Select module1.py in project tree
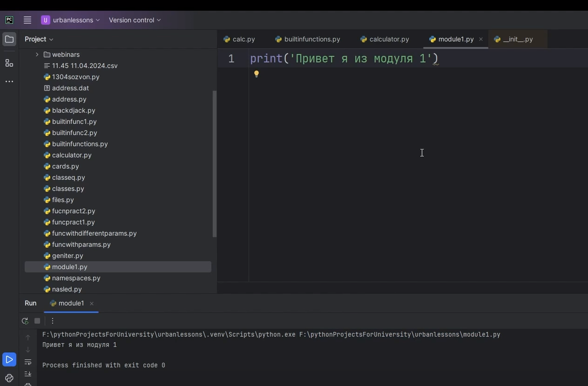The width and height of the screenshot is (588, 386). click(x=118, y=267)
